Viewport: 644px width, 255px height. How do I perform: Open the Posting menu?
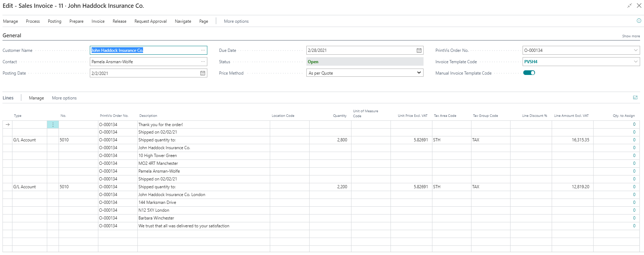[55, 21]
